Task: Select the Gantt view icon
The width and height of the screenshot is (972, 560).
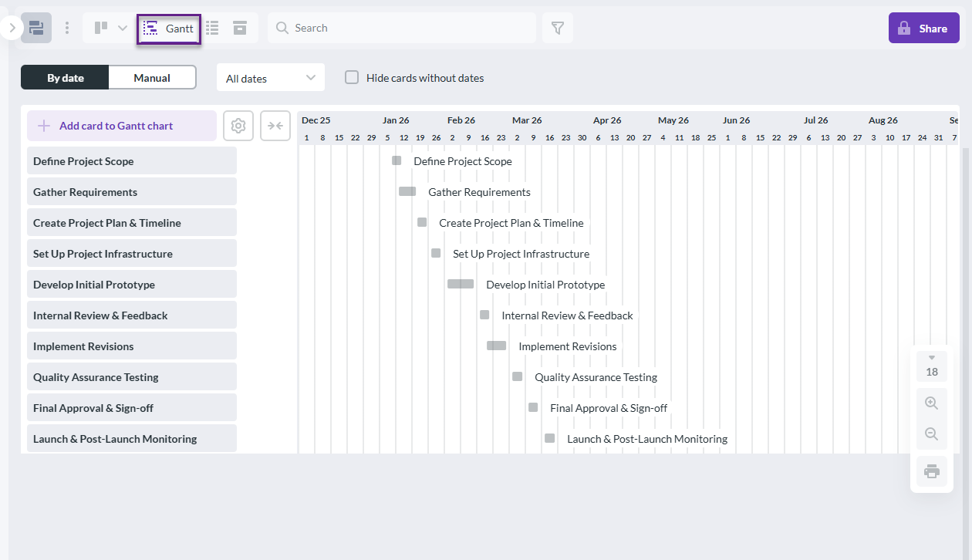Action: (x=168, y=28)
